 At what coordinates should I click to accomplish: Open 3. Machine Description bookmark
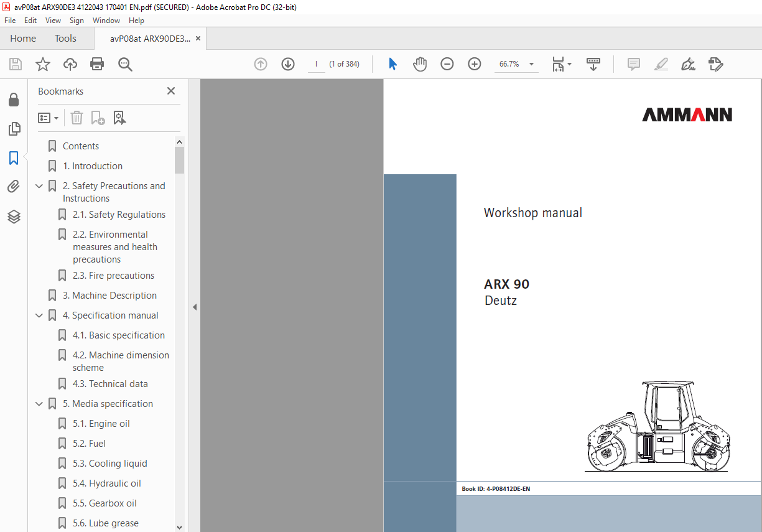coord(109,296)
